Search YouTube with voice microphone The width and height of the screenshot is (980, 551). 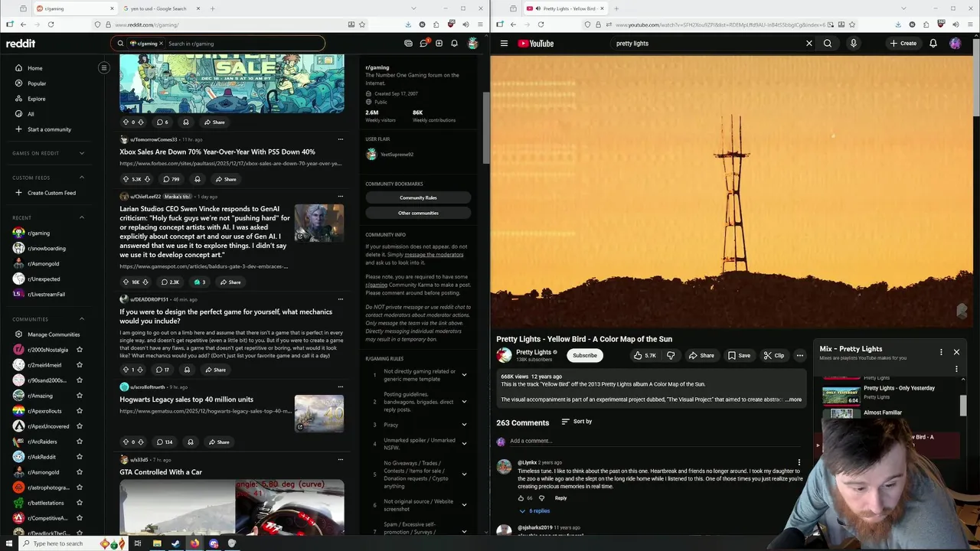(x=853, y=44)
